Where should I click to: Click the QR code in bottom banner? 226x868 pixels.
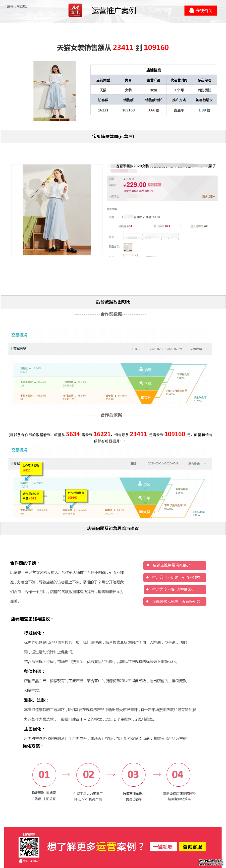point(29,847)
